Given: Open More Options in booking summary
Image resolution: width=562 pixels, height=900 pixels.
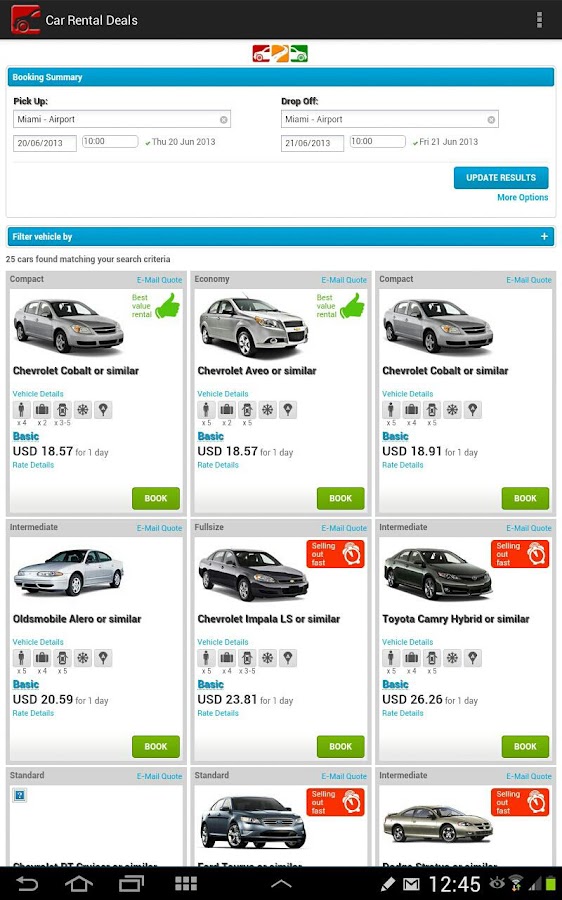Looking at the screenshot, I should tap(522, 197).
